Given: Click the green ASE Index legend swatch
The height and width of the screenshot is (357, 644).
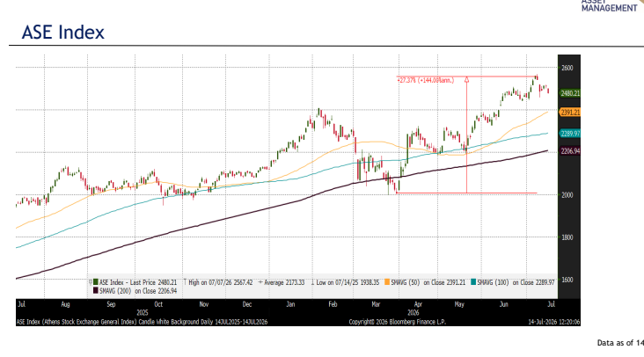Looking at the screenshot, I should (x=96, y=282).
